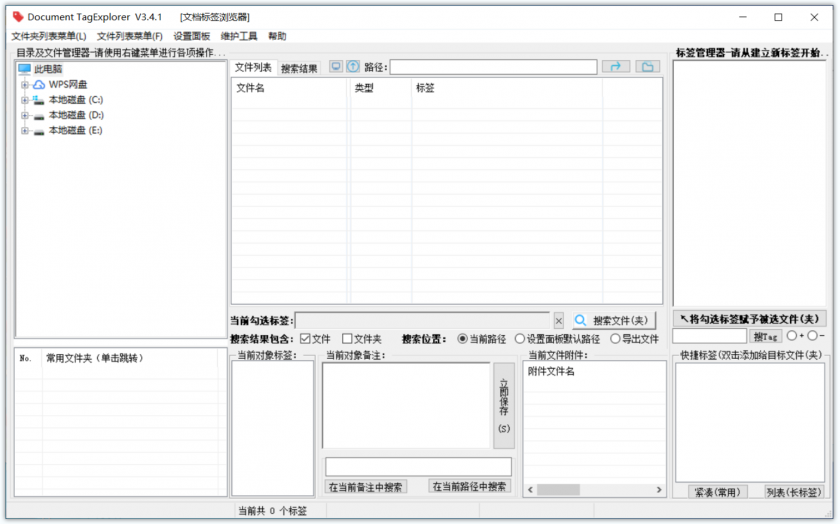Click the tag search field left of 搜Tag
840x524 pixels.
(x=709, y=336)
